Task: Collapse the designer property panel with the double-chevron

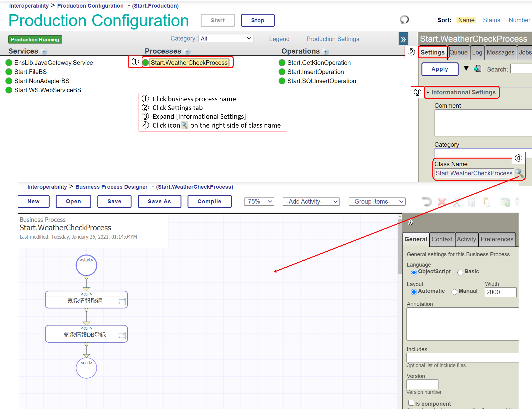Action: (x=410, y=222)
